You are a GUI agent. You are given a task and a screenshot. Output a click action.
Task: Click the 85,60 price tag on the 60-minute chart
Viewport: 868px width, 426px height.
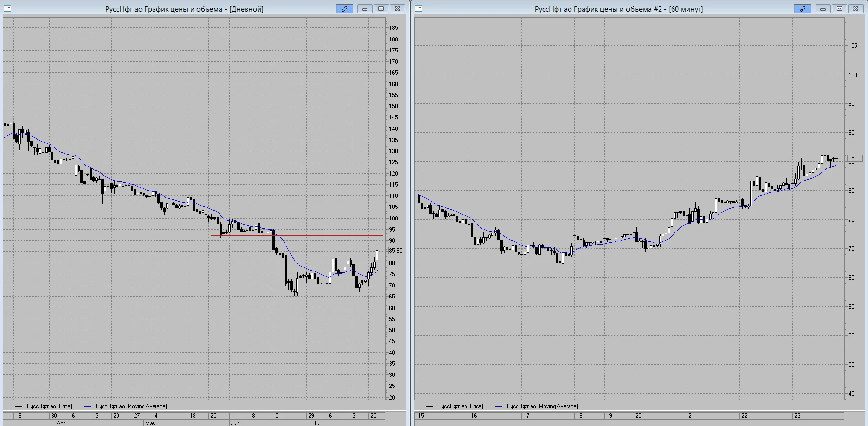click(855, 158)
